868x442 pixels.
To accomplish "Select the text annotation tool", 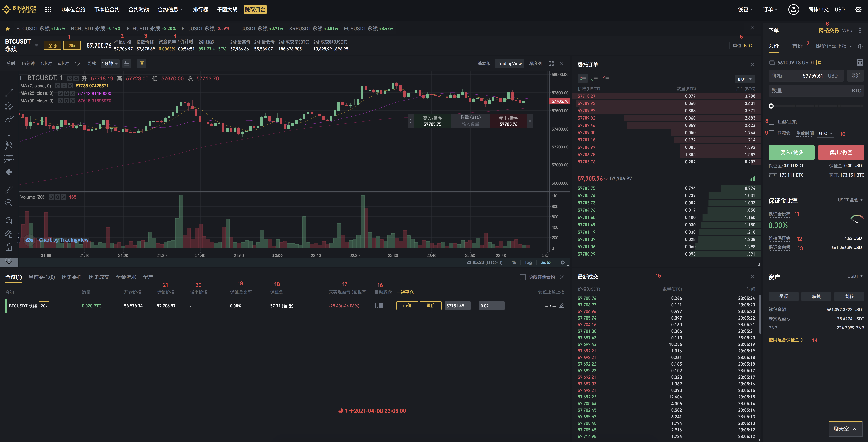I will point(9,132).
